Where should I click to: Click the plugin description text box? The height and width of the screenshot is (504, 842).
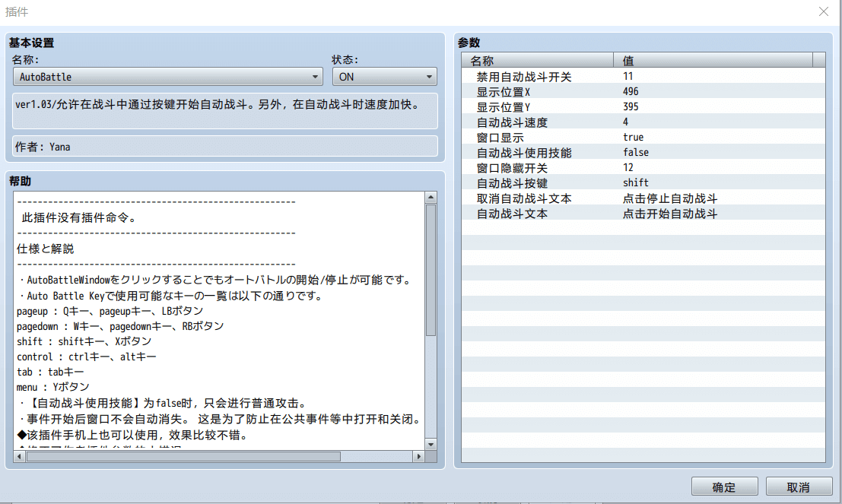[225, 110]
